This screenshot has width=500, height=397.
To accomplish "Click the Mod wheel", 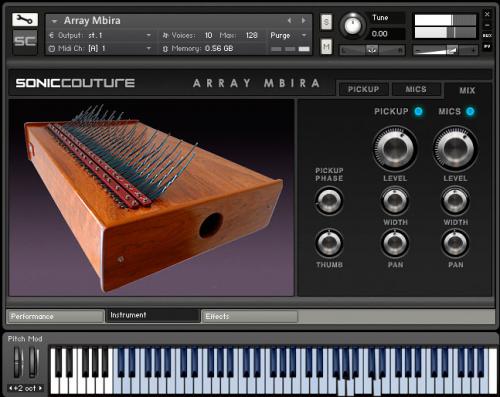I will click(33, 362).
